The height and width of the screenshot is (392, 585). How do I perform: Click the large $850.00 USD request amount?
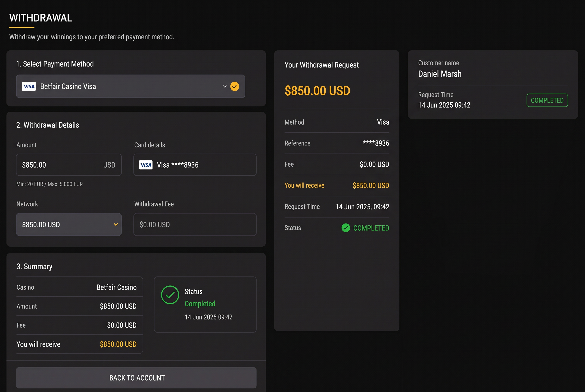[x=317, y=91]
